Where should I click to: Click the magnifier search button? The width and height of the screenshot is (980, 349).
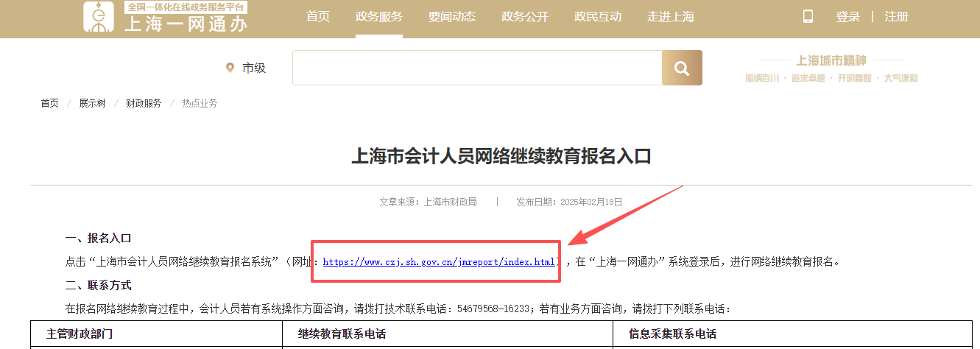[x=682, y=68]
